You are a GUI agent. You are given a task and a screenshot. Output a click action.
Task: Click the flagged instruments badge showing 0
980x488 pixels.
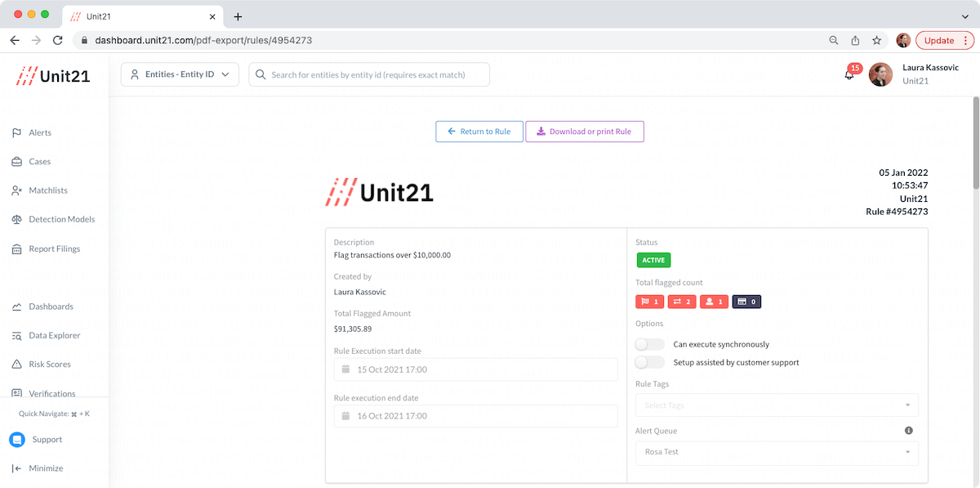coord(746,302)
